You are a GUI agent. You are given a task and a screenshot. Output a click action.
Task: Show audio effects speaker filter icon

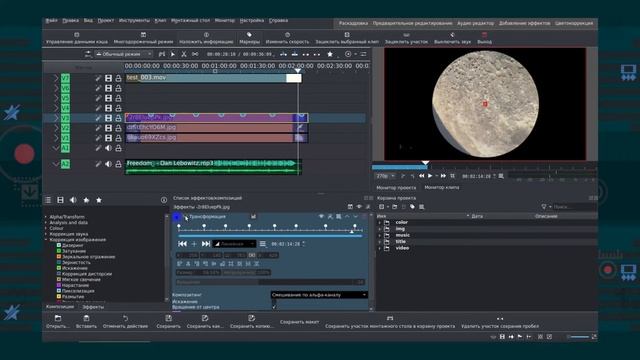(x=73, y=200)
